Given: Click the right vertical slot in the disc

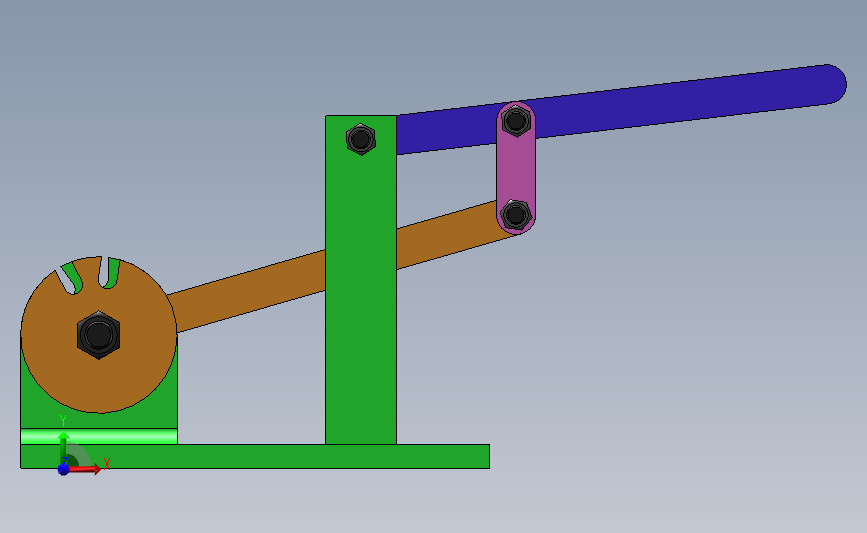Looking at the screenshot, I should (108, 273).
